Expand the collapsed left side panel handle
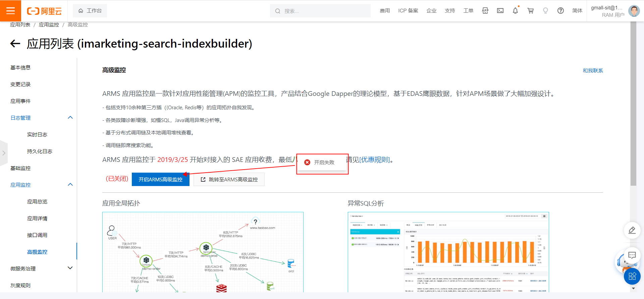 [4, 153]
